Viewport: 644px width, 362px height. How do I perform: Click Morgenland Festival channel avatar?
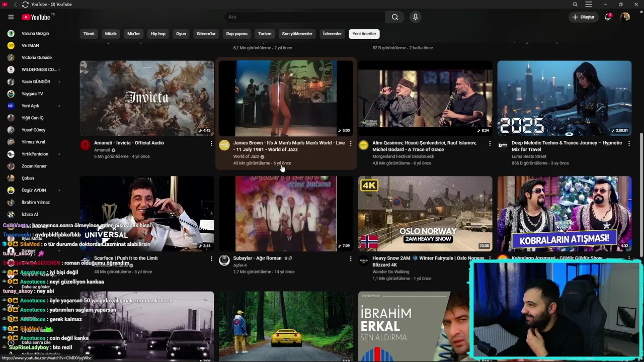tap(363, 145)
